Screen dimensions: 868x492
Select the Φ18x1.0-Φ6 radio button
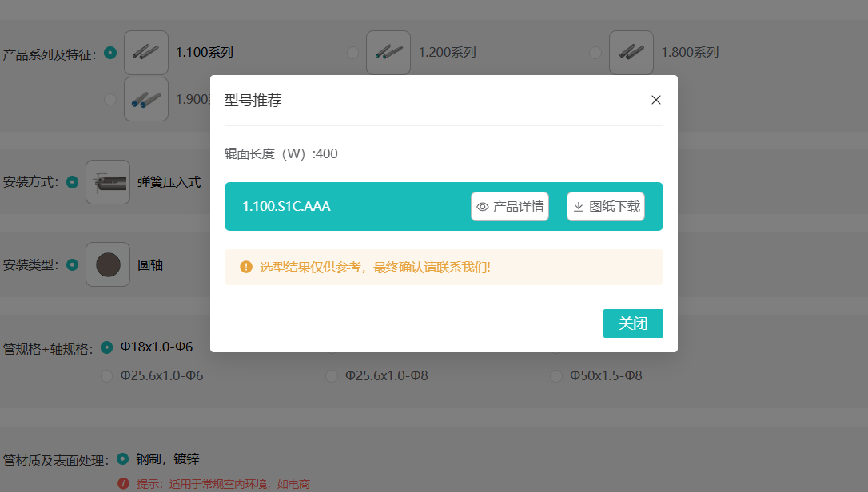[x=107, y=347]
